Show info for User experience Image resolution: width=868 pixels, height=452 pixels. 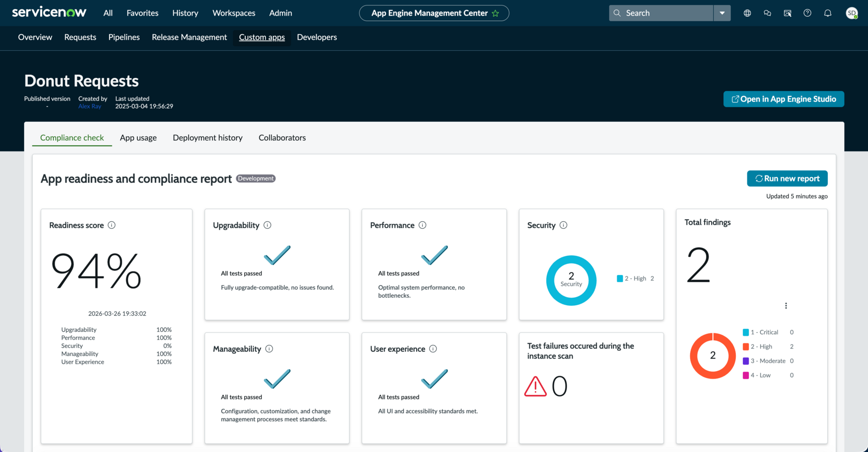(433, 349)
